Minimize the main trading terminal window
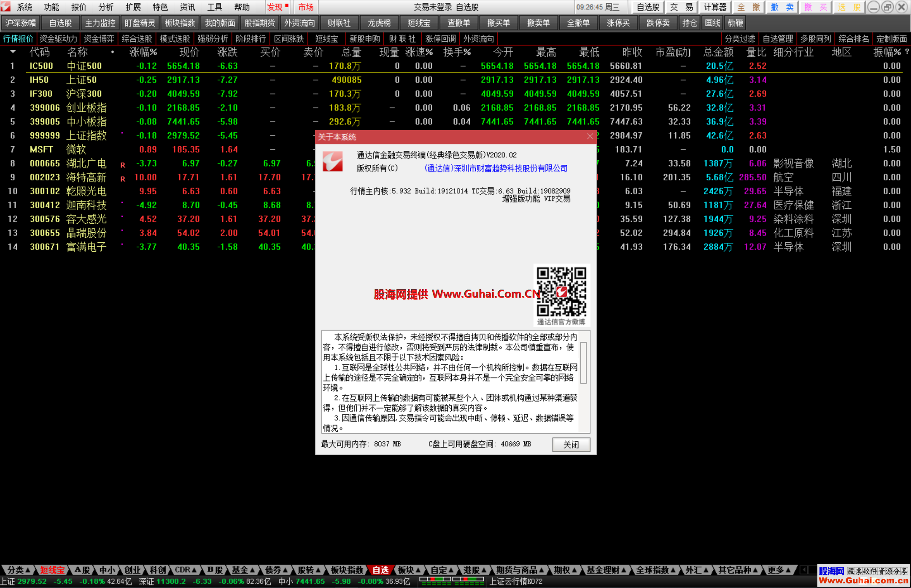 tap(873, 7)
